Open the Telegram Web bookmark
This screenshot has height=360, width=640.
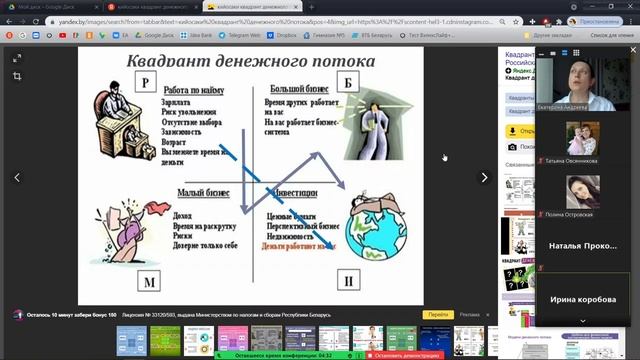240,36
